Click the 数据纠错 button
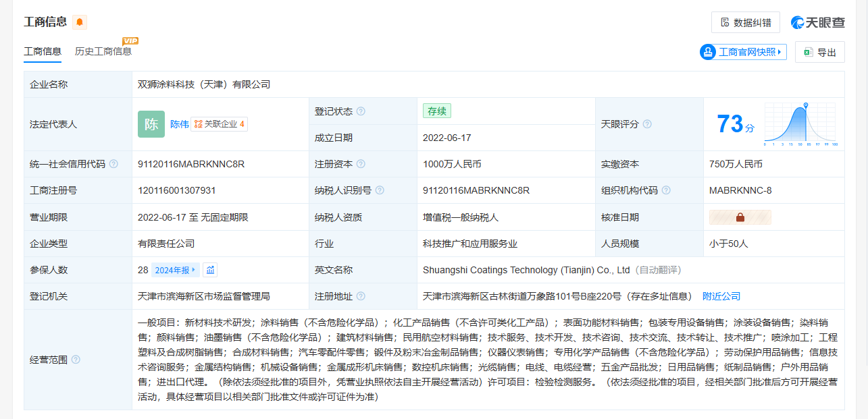 pos(745,22)
